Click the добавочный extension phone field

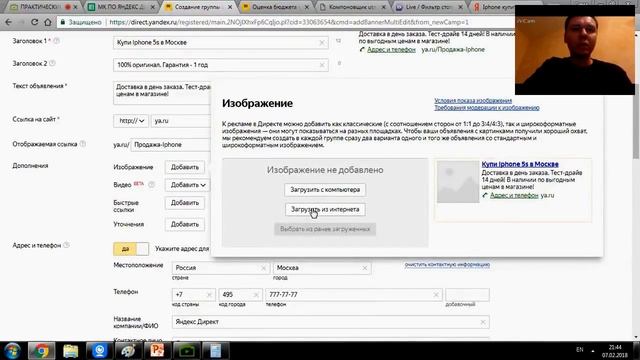(x=467, y=295)
